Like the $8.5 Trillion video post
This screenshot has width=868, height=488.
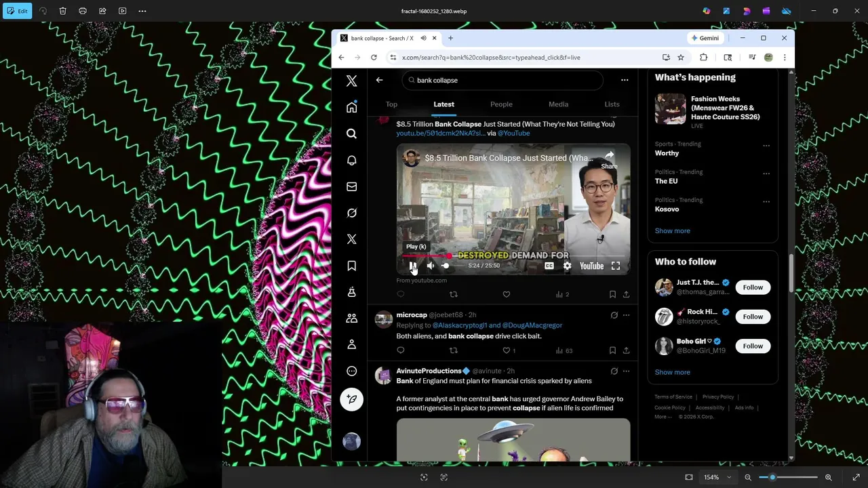pos(506,294)
